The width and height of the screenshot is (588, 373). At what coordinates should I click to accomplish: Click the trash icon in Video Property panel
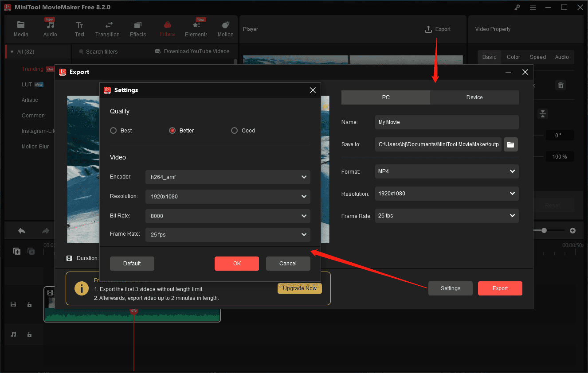pyautogui.click(x=561, y=85)
